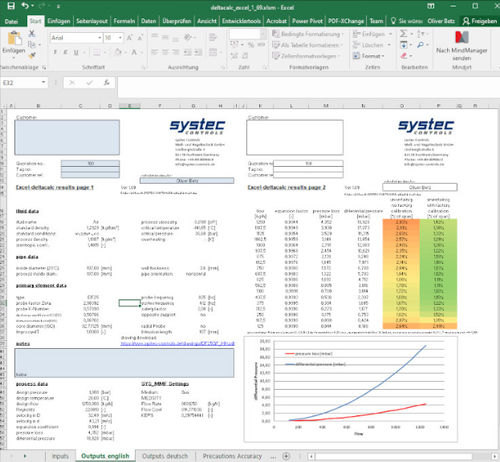Click the differential pressure chart
500x462 pixels.
tap(351, 389)
